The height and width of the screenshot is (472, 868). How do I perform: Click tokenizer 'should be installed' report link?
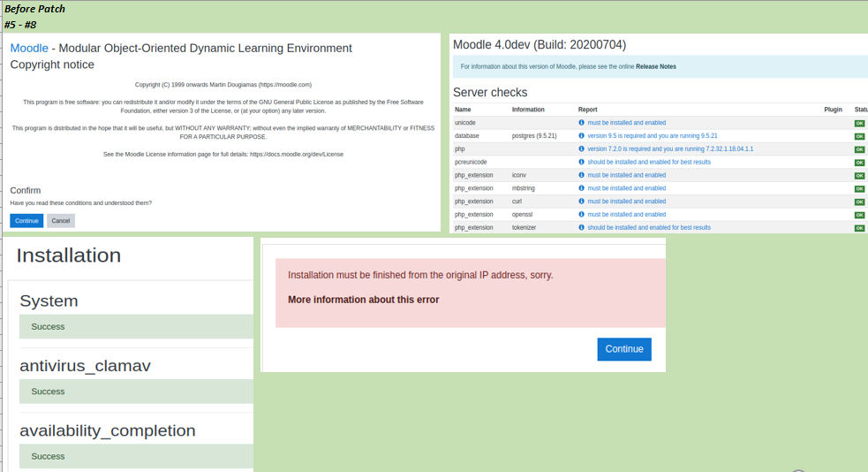click(649, 228)
